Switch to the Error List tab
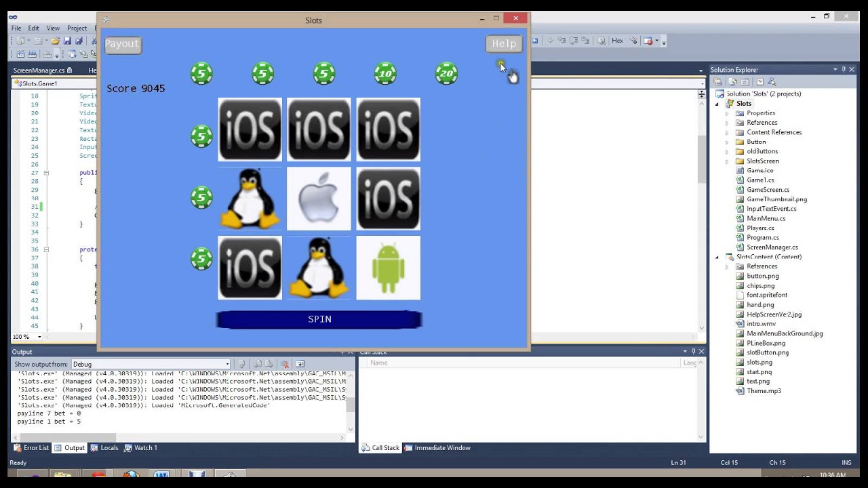The image size is (868, 488). pos(31,447)
